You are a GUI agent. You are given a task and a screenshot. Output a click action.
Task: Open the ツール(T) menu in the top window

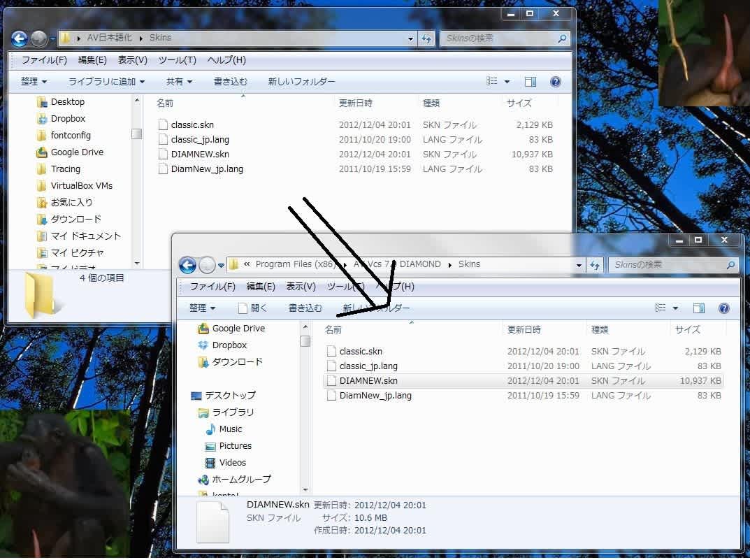(177, 60)
